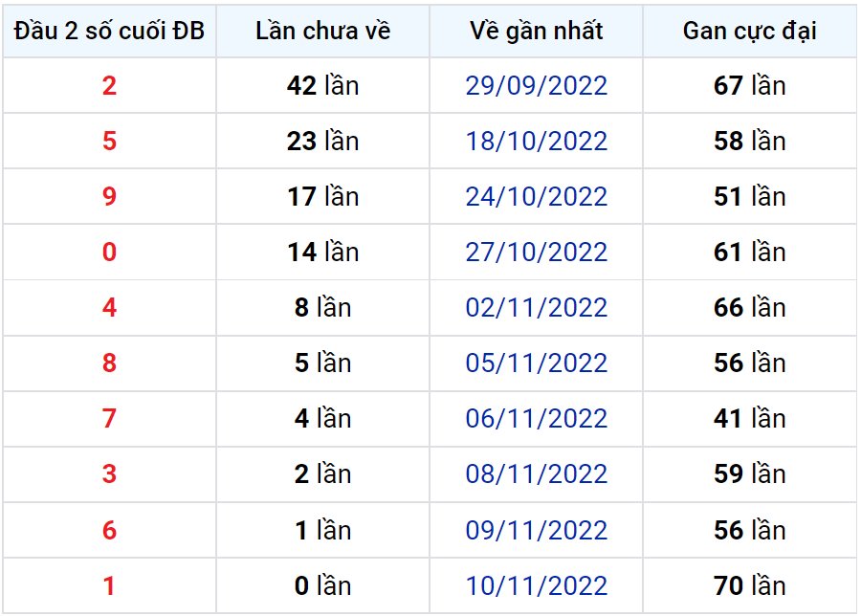
Task: Select the red number 9 cell
Action: click(x=109, y=196)
